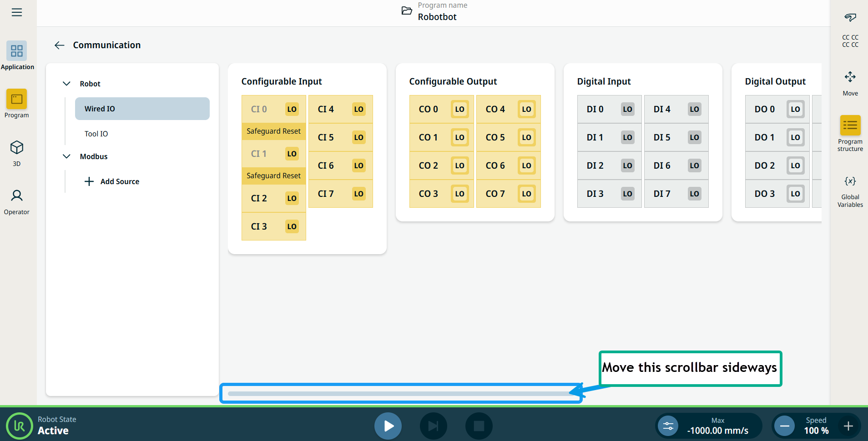Click the open program folder icon

pos(407,11)
